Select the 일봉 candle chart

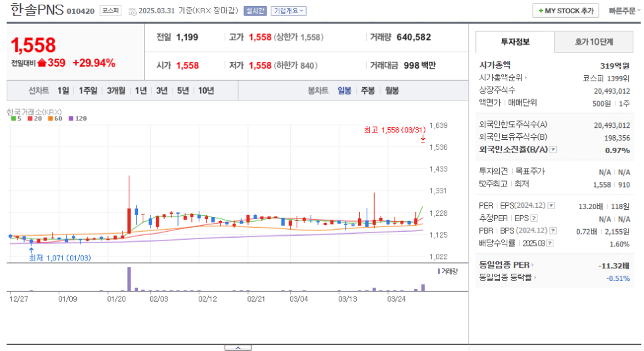tap(344, 91)
